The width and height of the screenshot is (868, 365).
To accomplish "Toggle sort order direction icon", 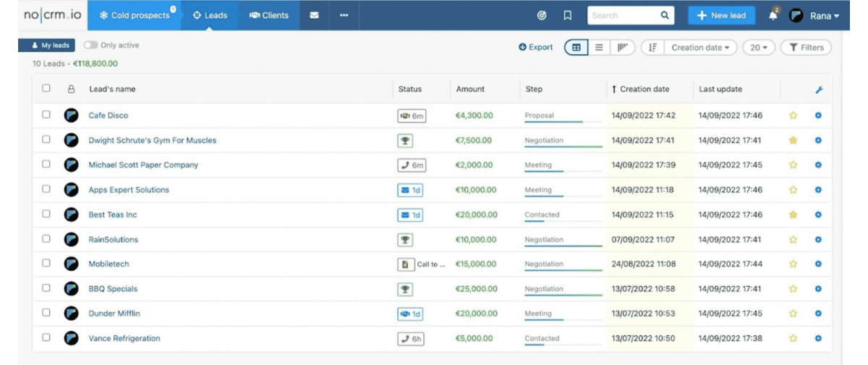I will click(652, 48).
